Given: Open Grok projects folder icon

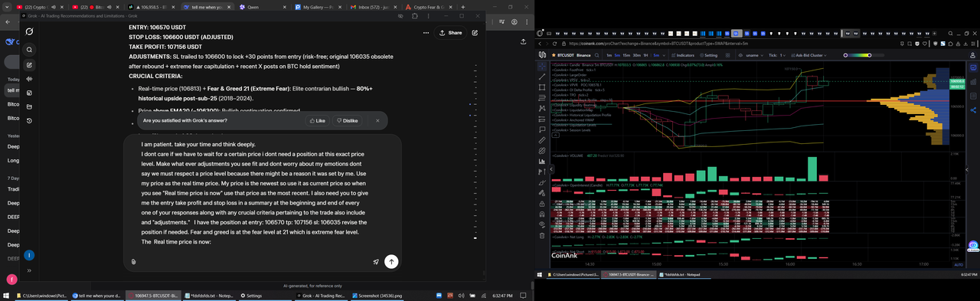Looking at the screenshot, I should [x=29, y=106].
